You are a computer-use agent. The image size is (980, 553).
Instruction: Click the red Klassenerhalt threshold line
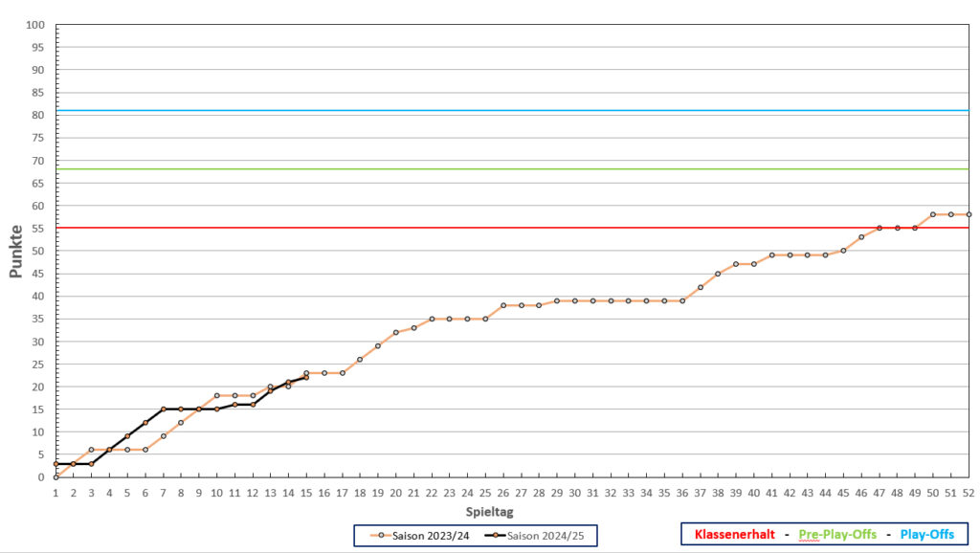click(513, 228)
